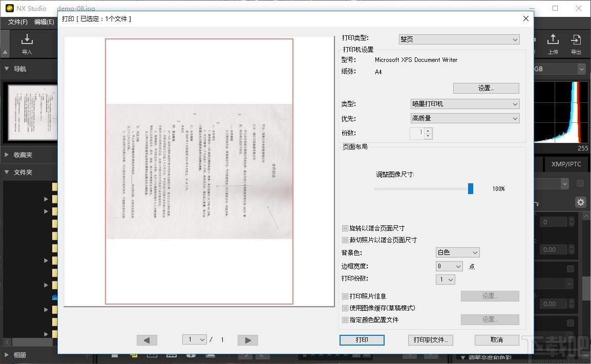Toggle print photo info (打印照片信息) checkbox

coord(345,296)
